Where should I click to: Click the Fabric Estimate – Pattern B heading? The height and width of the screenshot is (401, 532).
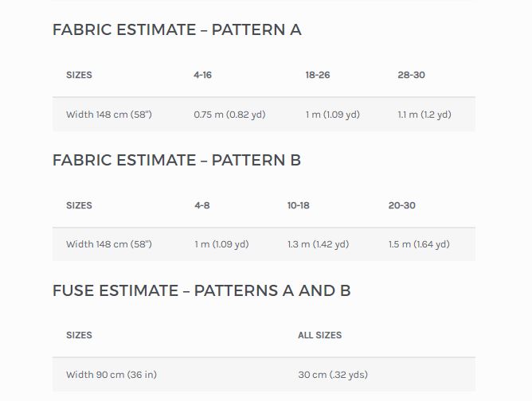tap(177, 160)
